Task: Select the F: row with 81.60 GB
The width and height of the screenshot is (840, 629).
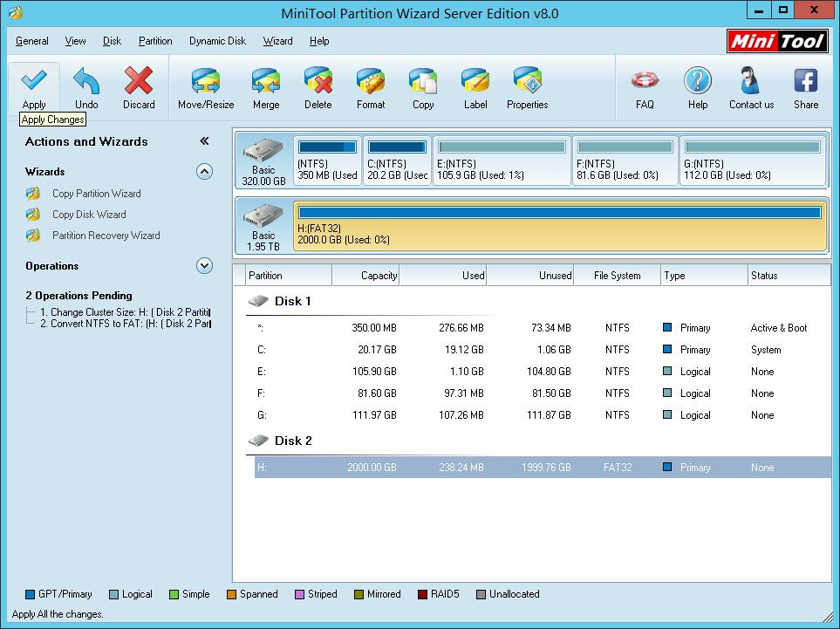Action: (543, 393)
